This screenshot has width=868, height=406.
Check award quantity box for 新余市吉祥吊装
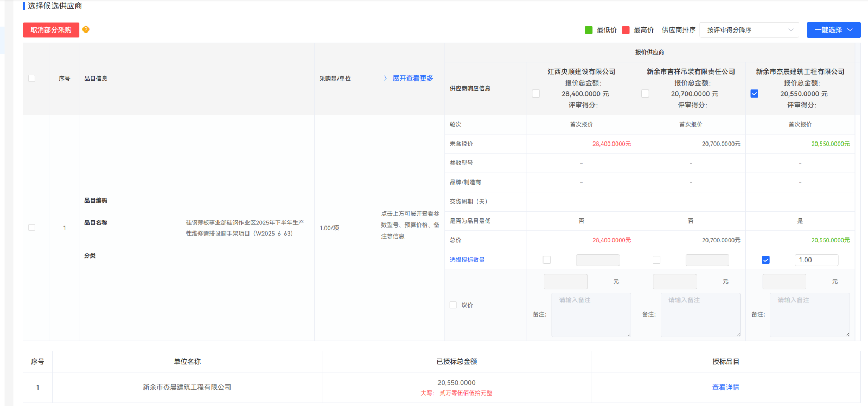(656, 260)
